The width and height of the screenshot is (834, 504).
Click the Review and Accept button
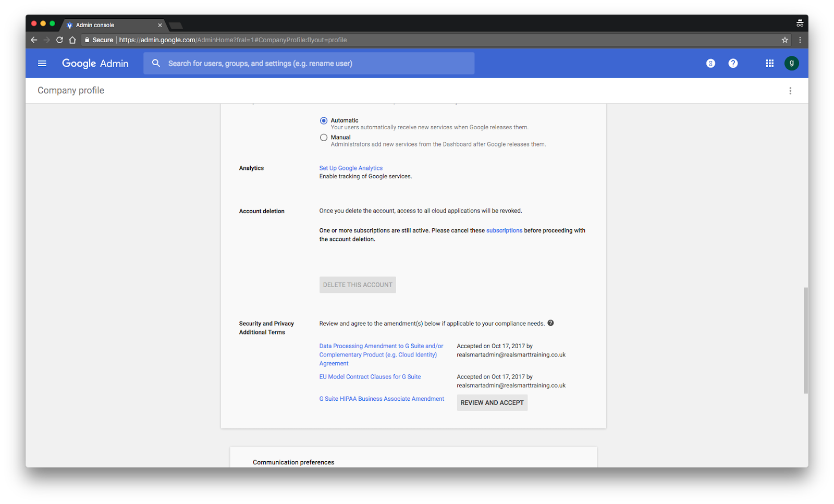pyautogui.click(x=492, y=403)
